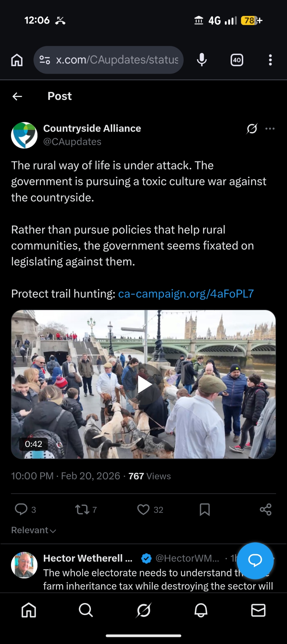Viewport: 287px width, 644px height.
Task: Open Notifications tab with bell icon
Action: pos(201,610)
